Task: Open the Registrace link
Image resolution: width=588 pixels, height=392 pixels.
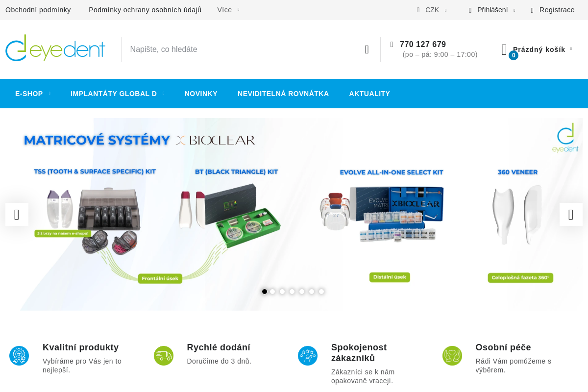Action: tap(557, 10)
